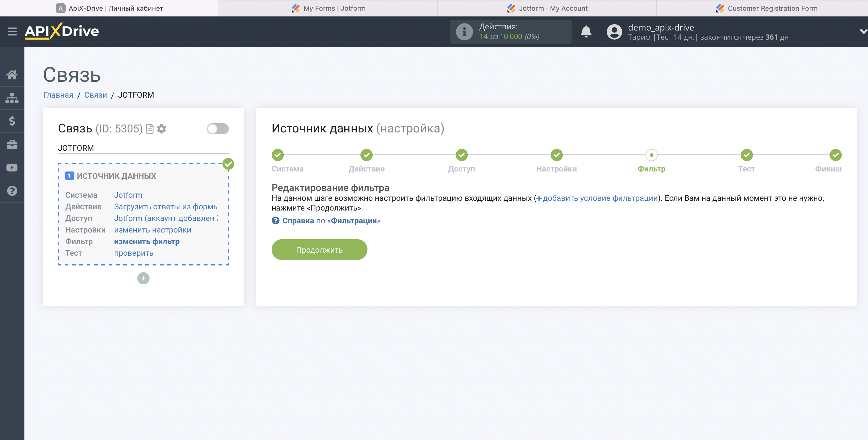
Task: Click the document icon next to connection ID
Action: click(x=150, y=129)
